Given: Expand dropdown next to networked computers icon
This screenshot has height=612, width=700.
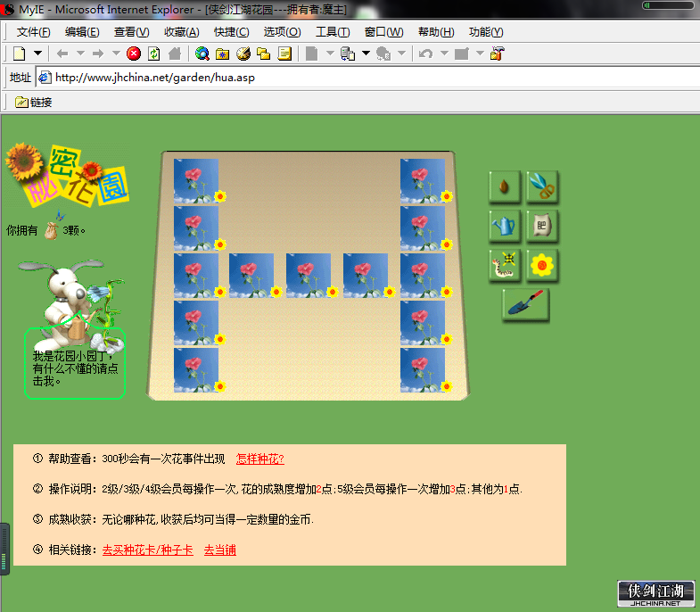Looking at the screenshot, I should coord(366,54).
